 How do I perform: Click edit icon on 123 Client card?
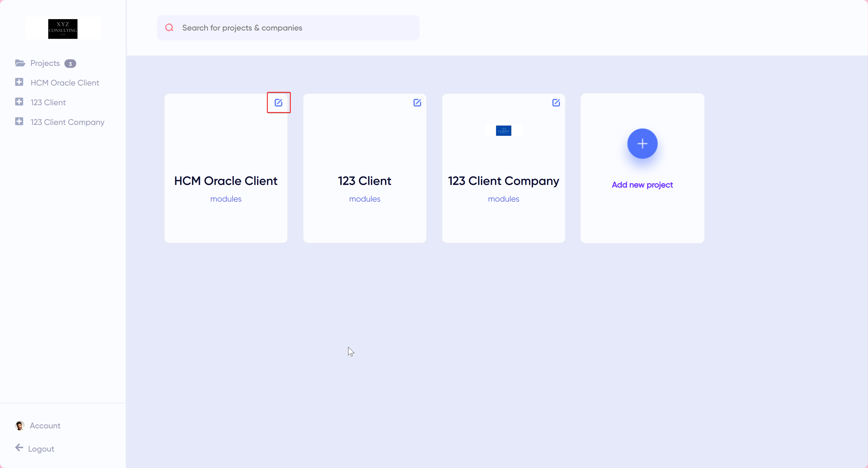[x=417, y=103]
